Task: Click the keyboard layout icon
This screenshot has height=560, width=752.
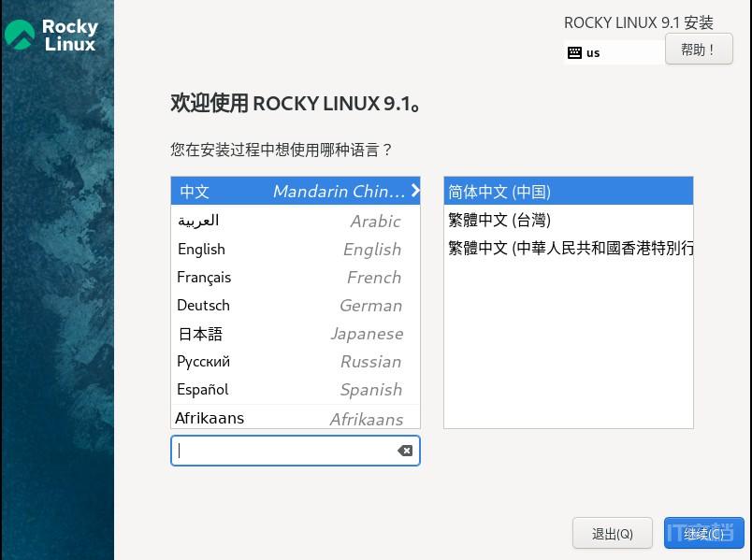Action: coord(574,53)
